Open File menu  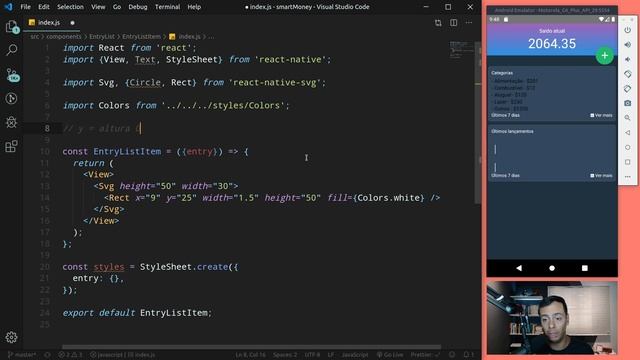[x=25, y=7]
